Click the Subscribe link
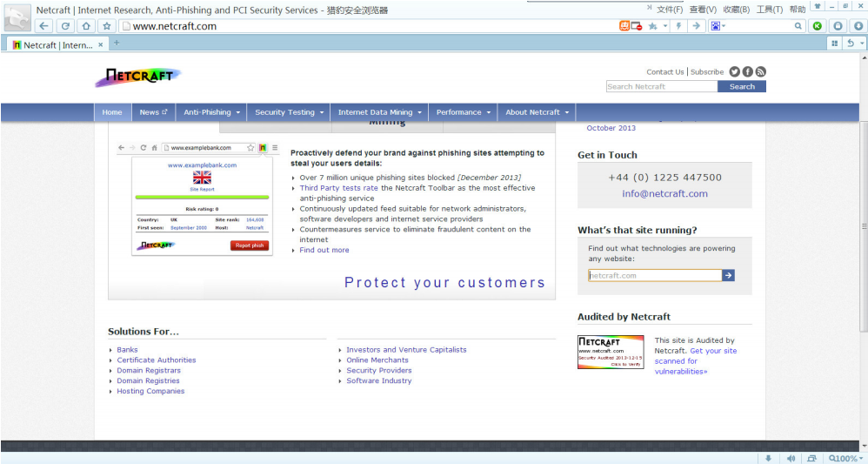Viewport: 868px width, 464px height. click(707, 72)
